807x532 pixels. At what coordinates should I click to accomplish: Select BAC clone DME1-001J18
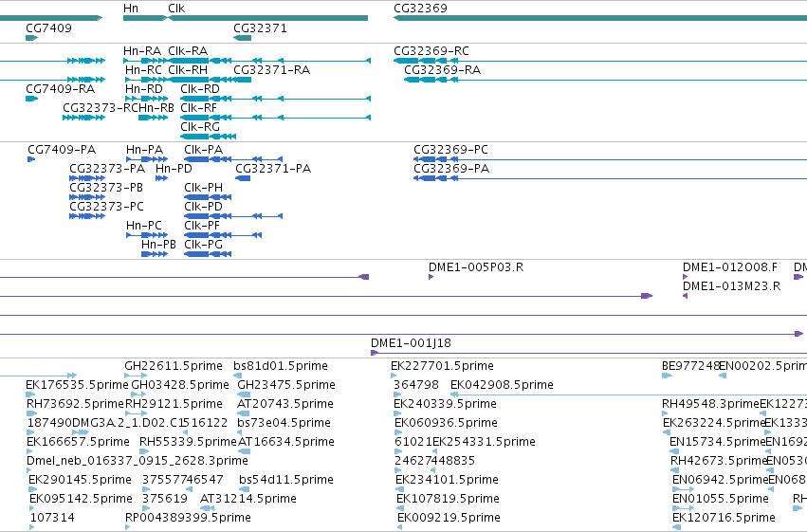coord(412,343)
